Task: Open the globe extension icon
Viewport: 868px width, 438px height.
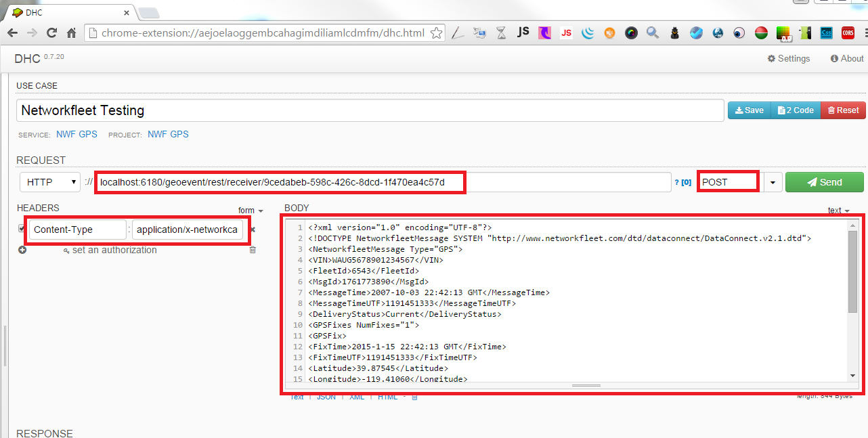Action: pyautogui.click(x=718, y=32)
